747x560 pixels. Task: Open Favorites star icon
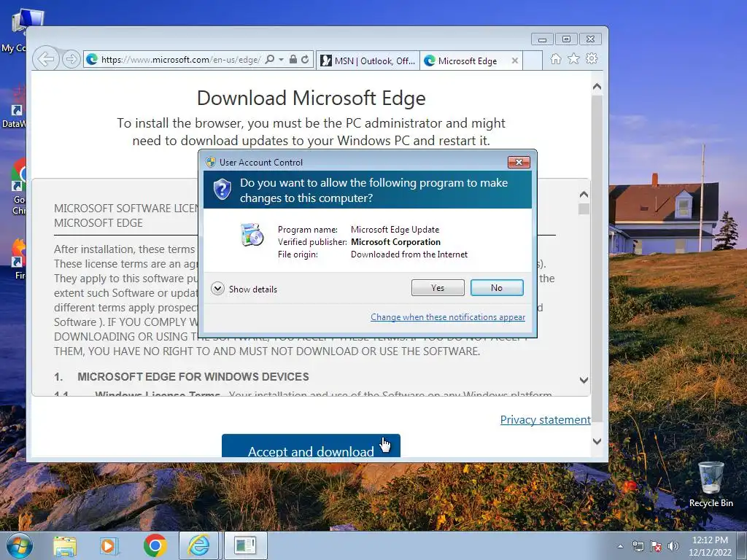tap(573, 58)
